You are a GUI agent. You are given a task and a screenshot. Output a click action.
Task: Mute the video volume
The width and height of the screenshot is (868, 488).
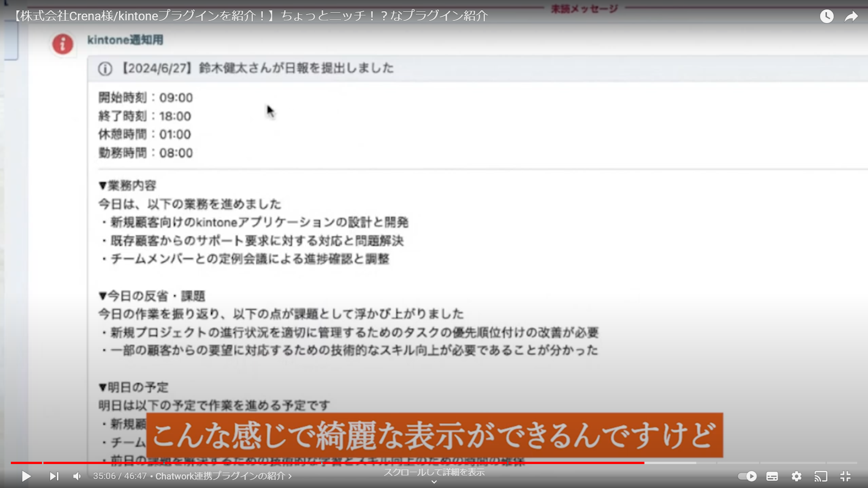coord(77,476)
